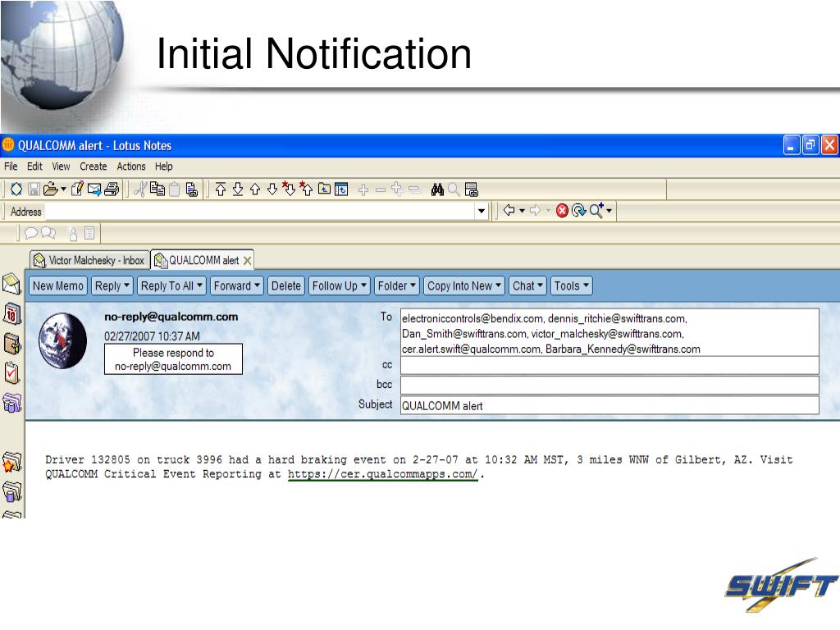Click the empty cc field
This screenshot has height=630, width=840.
pos(609,365)
